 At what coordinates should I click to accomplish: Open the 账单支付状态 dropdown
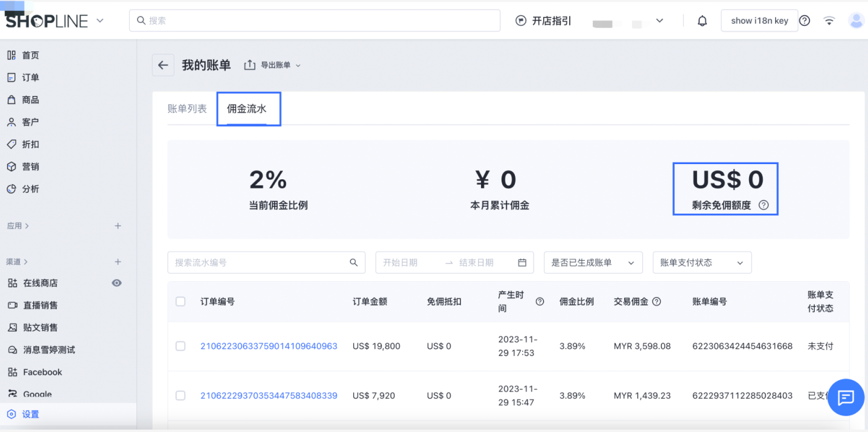[x=701, y=262]
